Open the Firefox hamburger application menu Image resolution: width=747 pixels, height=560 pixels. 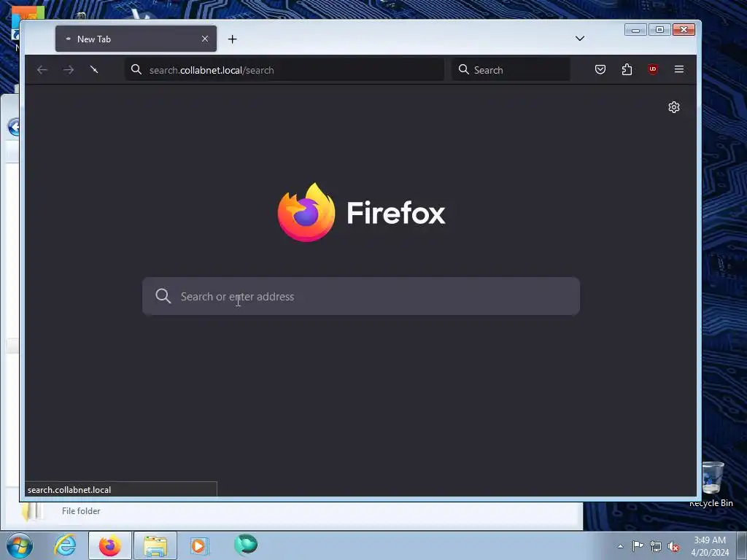679,69
